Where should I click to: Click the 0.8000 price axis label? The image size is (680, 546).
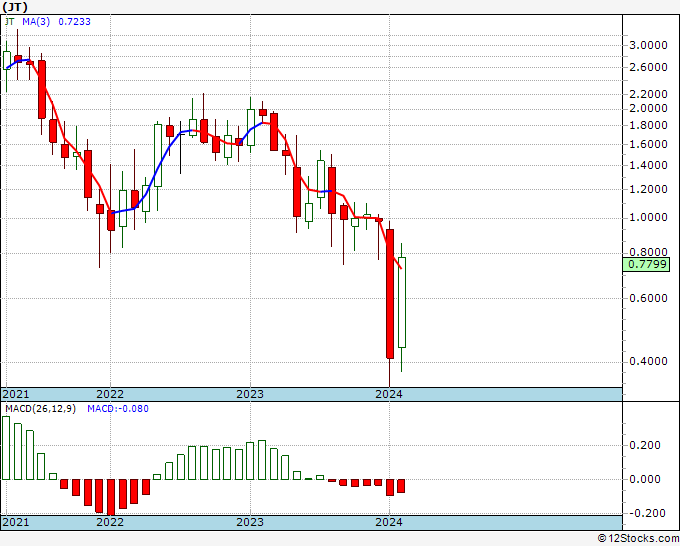(648, 252)
